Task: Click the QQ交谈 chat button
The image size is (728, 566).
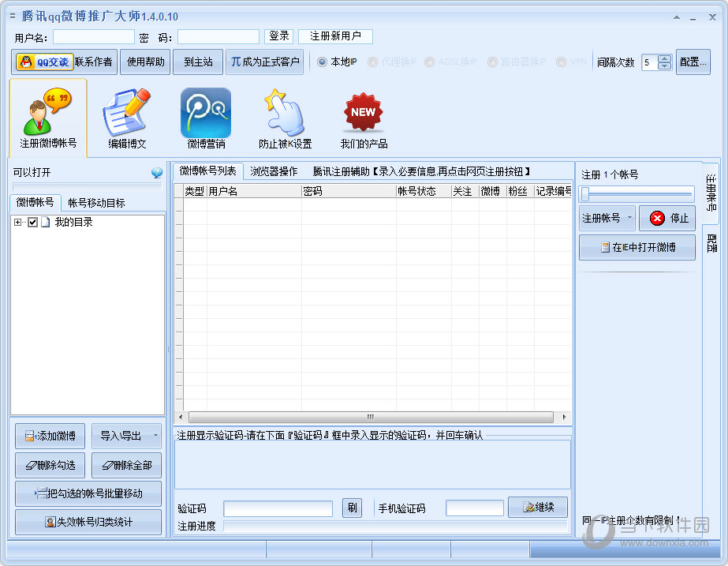Action: pos(45,62)
